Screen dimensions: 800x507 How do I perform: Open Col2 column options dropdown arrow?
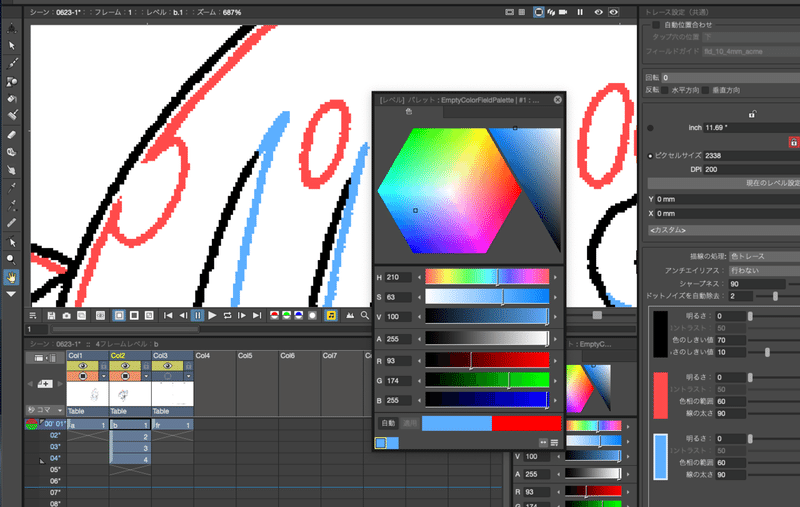pos(146,376)
